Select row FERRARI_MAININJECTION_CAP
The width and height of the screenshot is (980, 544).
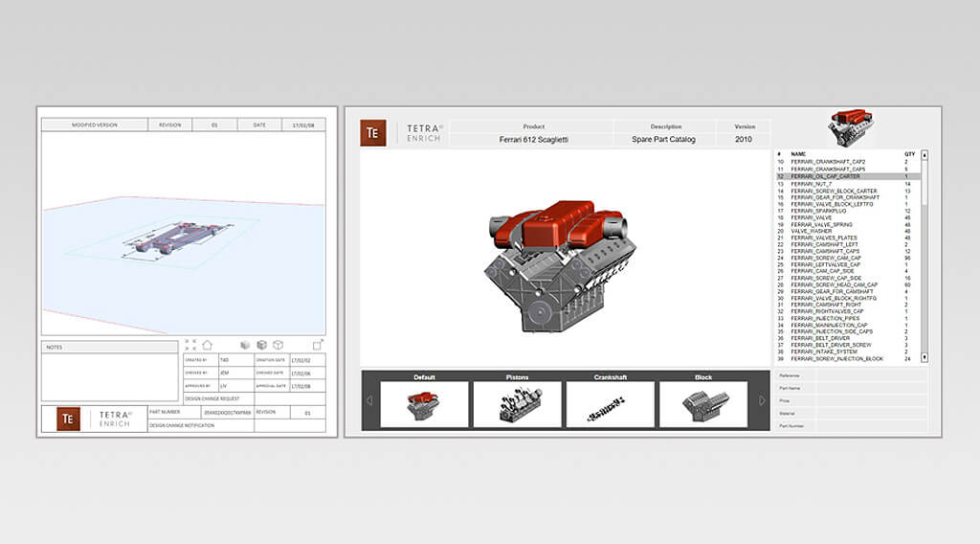(848, 326)
